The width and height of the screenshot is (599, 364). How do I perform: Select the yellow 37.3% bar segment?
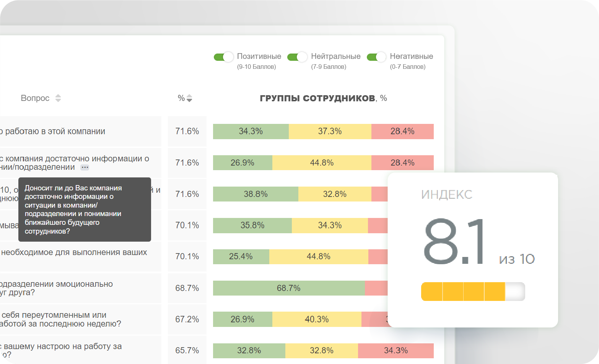(x=330, y=132)
